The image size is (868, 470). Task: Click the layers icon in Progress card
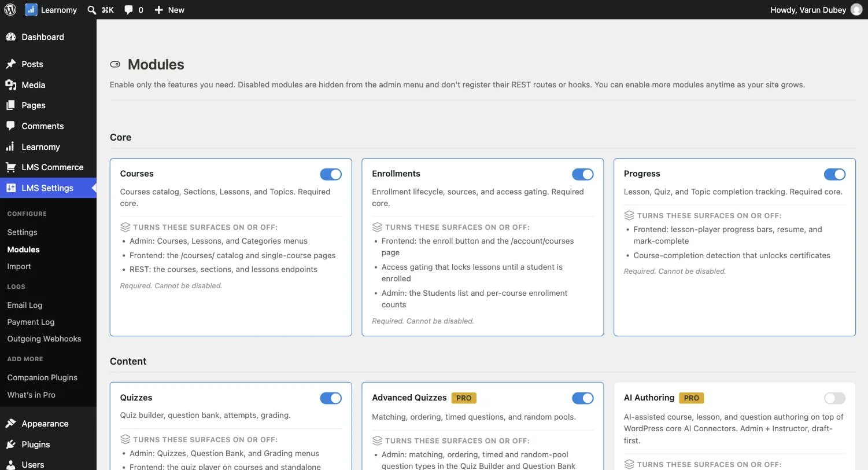click(x=629, y=215)
